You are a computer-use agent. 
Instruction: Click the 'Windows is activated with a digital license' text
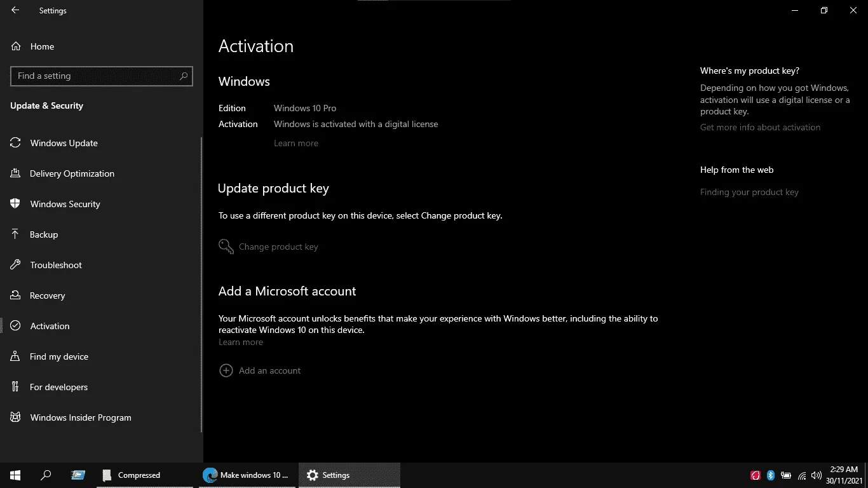tap(356, 124)
